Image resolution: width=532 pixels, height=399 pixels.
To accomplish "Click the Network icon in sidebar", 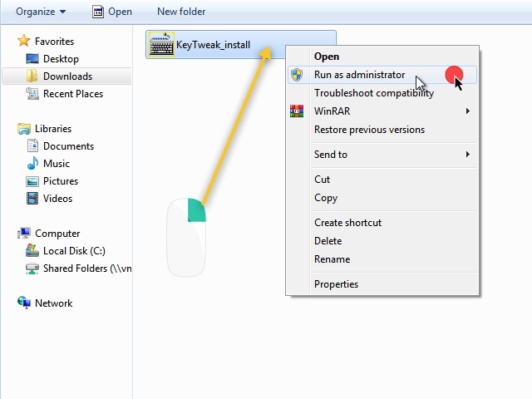I will 24,303.
